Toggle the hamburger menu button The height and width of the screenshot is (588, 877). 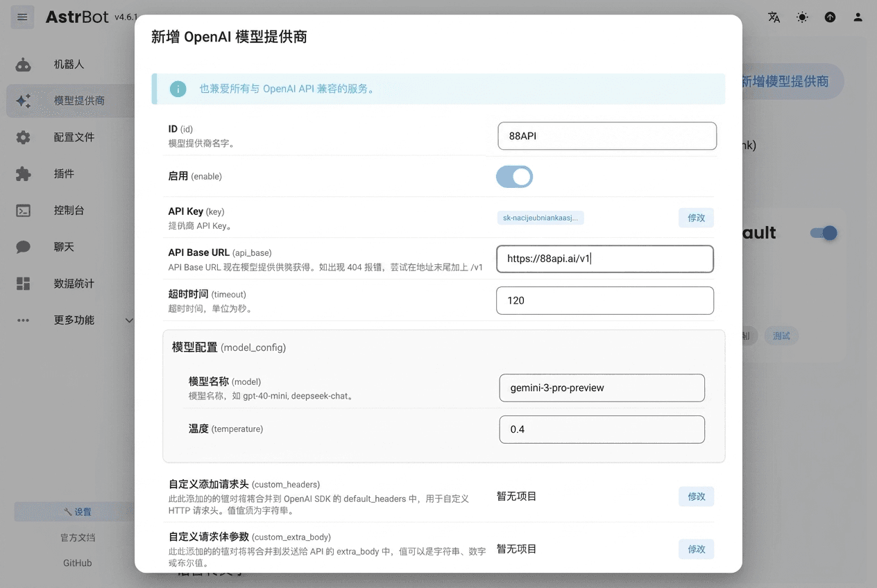[22, 17]
